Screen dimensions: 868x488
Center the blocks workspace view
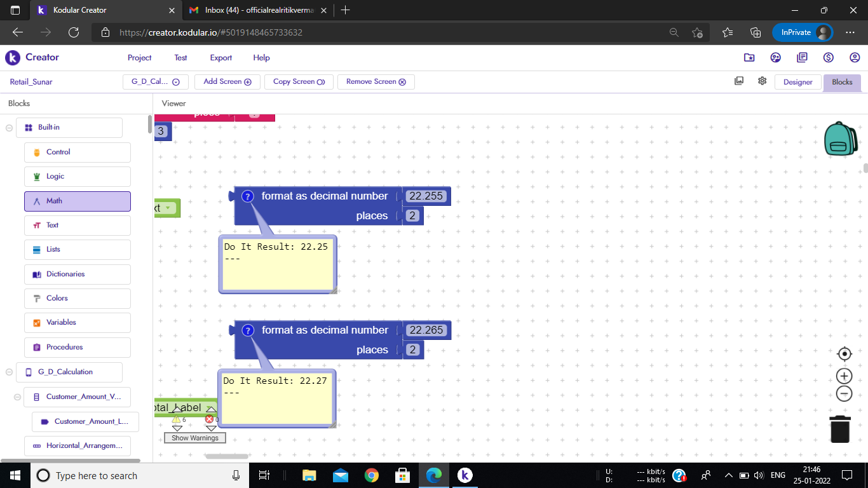[844, 354]
